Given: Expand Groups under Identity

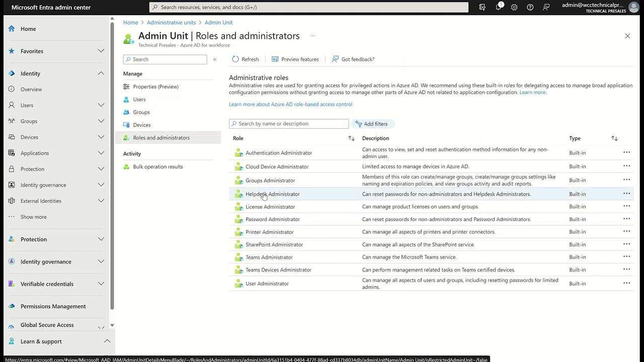Looking at the screenshot, I should pos(101,121).
